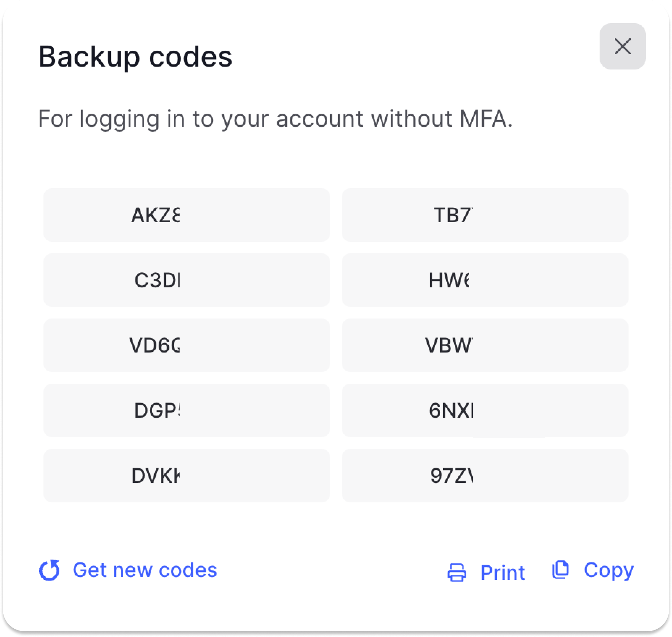Screen dimensions: 672x637
Task: Select the DVK backup code box
Action: (186, 476)
